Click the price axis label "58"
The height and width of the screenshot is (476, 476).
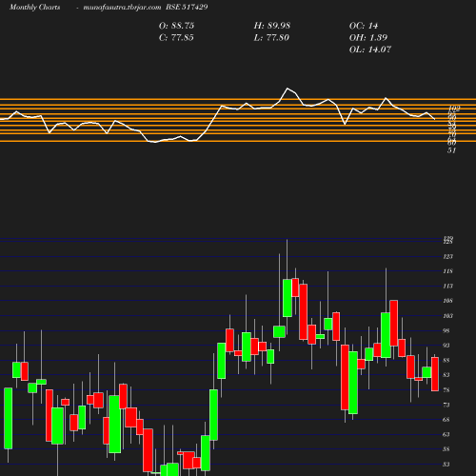(446, 449)
